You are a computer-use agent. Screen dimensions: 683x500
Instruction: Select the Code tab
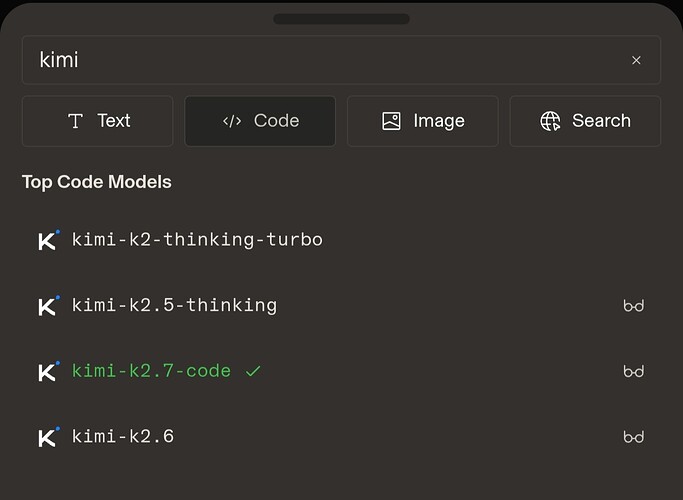(x=260, y=121)
